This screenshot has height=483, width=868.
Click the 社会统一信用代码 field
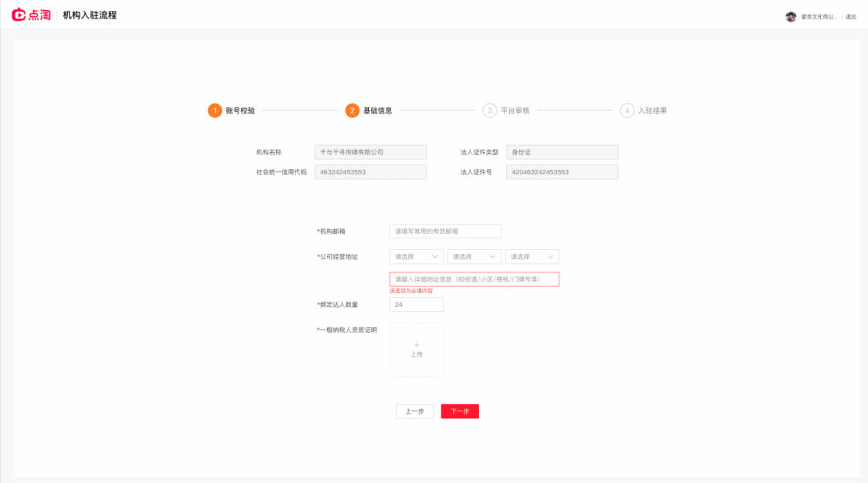pos(371,172)
